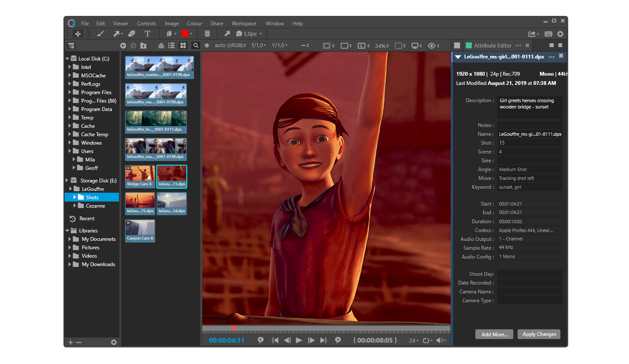Remove location with minus button

pos(79,343)
